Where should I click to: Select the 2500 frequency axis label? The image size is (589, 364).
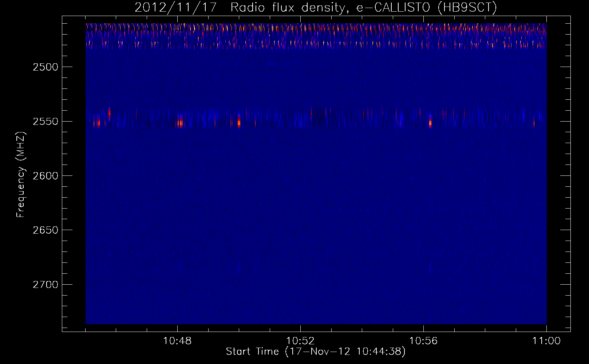pyautogui.click(x=46, y=67)
